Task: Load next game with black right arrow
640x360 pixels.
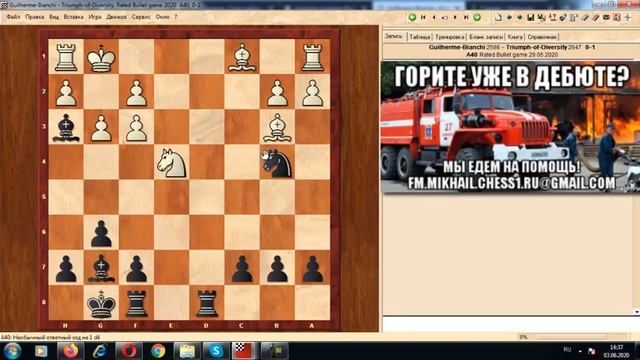Action: (520, 17)
